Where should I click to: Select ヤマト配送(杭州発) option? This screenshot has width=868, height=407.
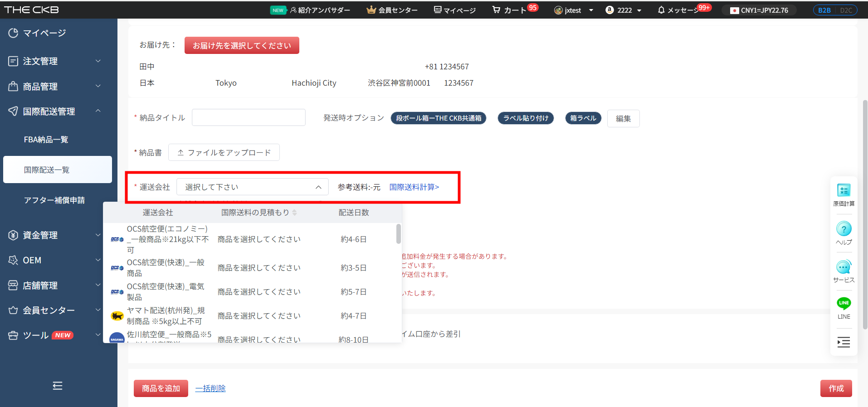coord(252,316)
